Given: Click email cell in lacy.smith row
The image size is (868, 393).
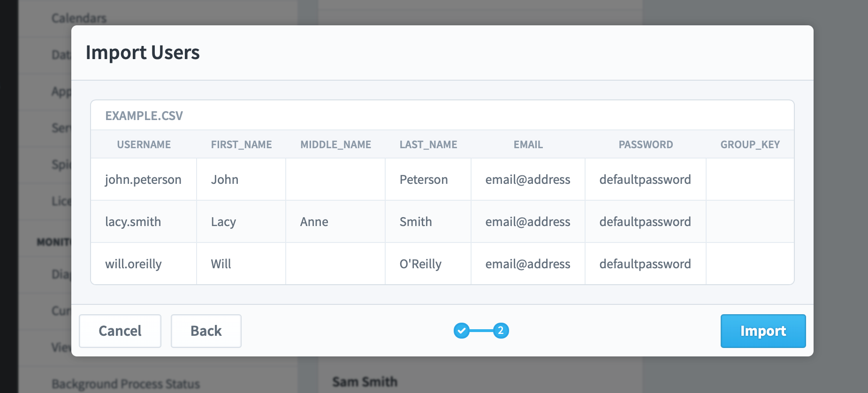Looking at the screenshot, I should click(528, 221).
